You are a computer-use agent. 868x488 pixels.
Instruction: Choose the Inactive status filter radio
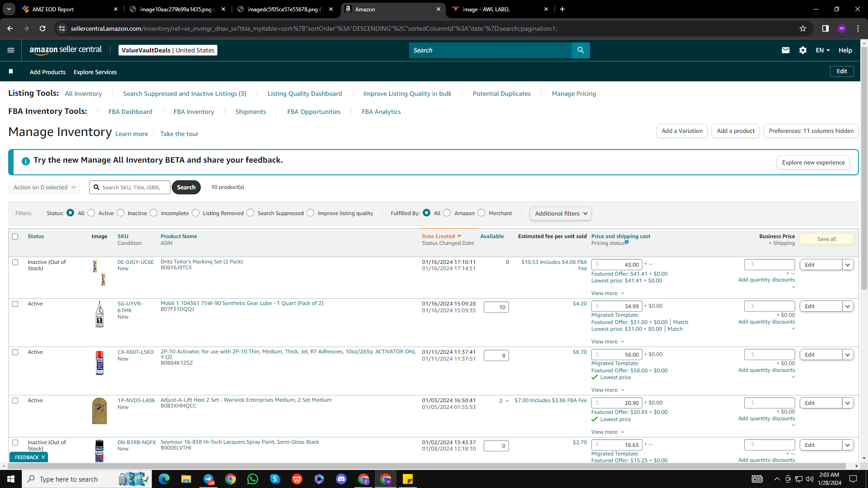[x=121, y=213]
